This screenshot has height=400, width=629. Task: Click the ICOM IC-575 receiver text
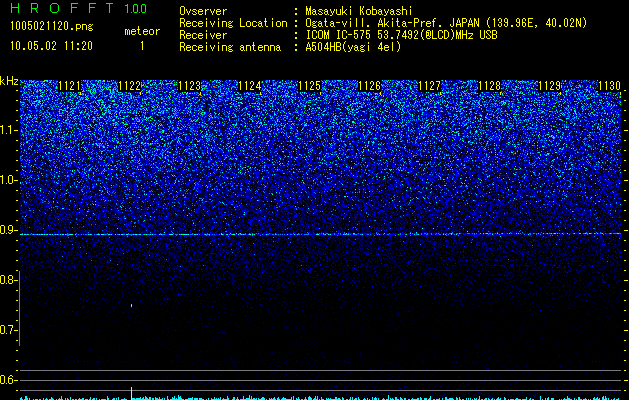[401, 35]
